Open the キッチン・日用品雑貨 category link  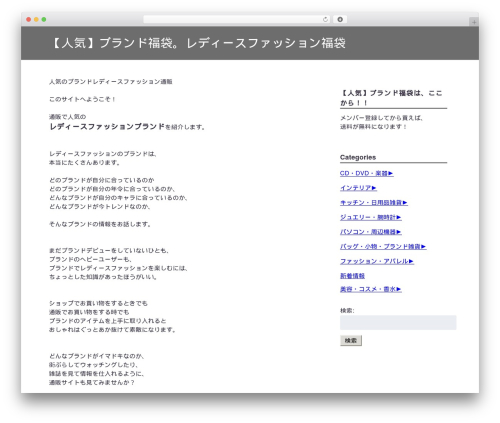tap(373, 203)
